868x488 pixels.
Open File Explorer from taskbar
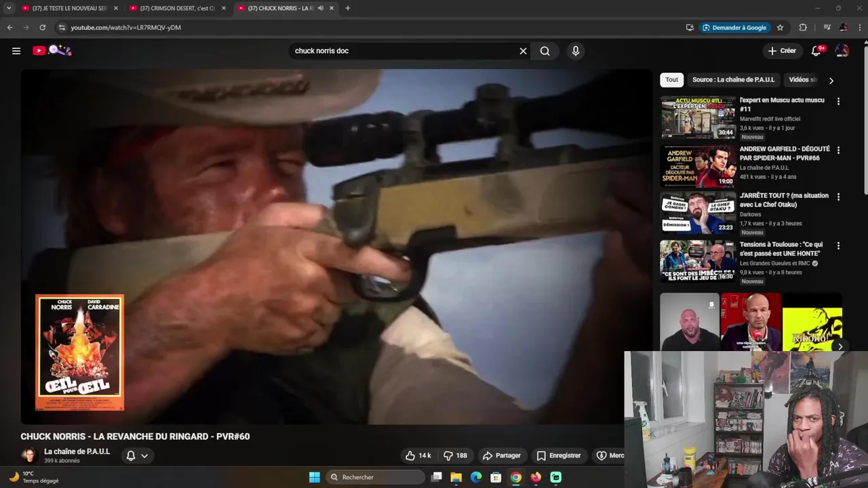[x=456, y=477]
